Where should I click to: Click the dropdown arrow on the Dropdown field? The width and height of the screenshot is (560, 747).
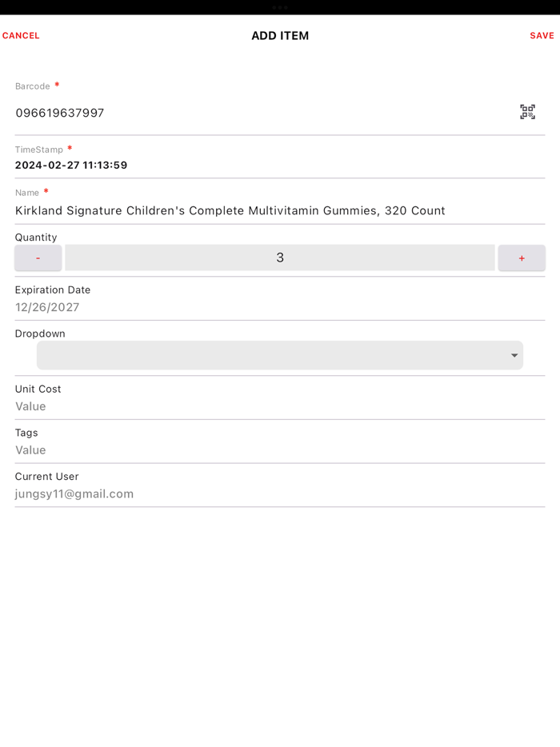click(x=513, y=354)
